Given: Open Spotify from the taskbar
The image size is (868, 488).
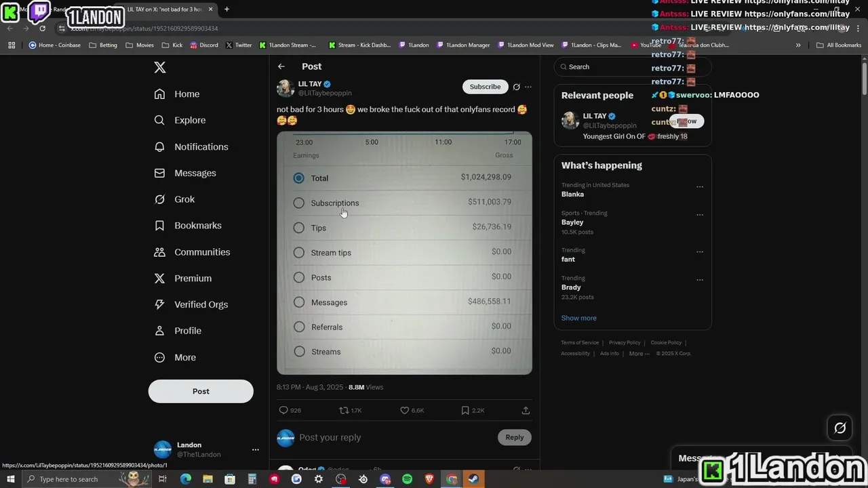Looking at the screenshot, I should pyautogui.click(x=407, y=479).
